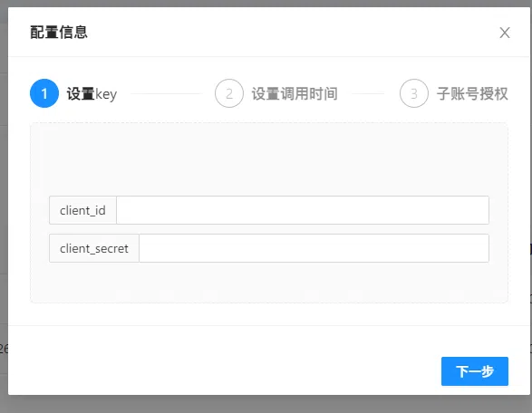The width and height of the screenshot is (532, 413).
Task: Click the step 3 number circle
Action: tap(414, 93)
